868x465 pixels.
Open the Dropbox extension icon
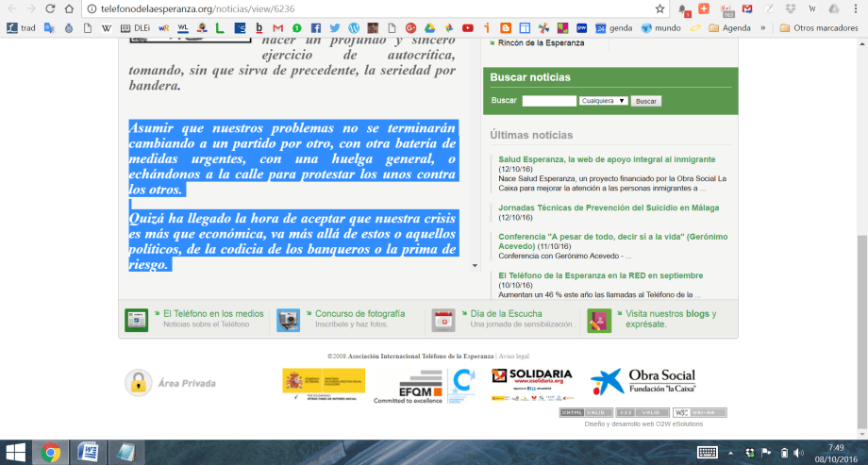pos(791,8)
